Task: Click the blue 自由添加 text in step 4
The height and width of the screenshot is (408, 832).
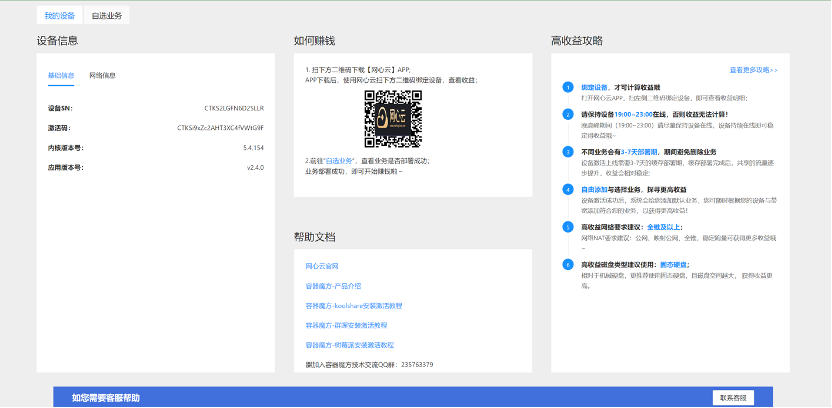Action: (594, 189)
